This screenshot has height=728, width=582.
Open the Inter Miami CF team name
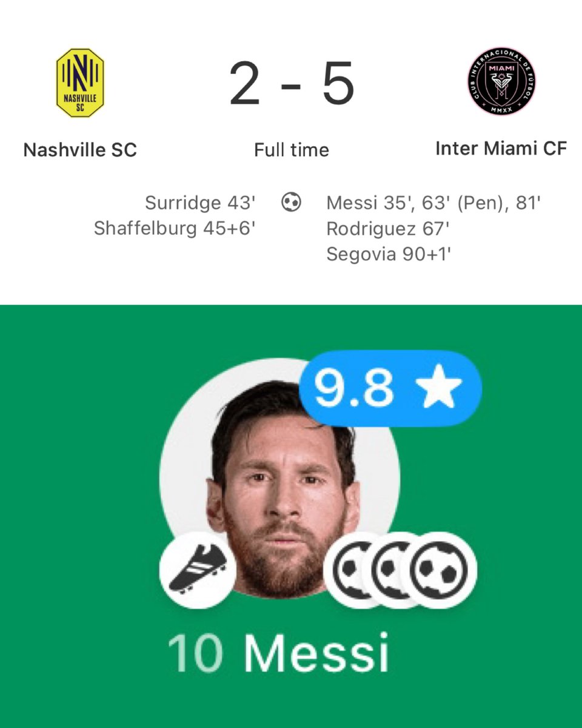(x=501, y=149)
